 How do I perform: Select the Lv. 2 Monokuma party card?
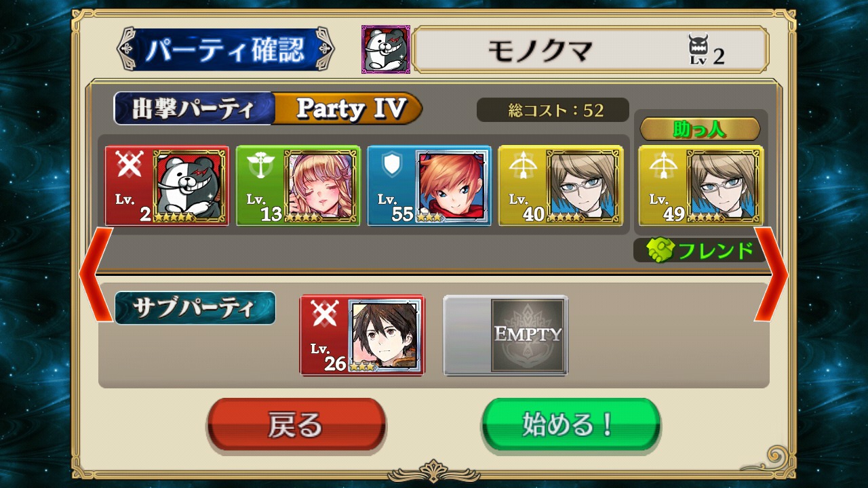(x=167, y=186)
